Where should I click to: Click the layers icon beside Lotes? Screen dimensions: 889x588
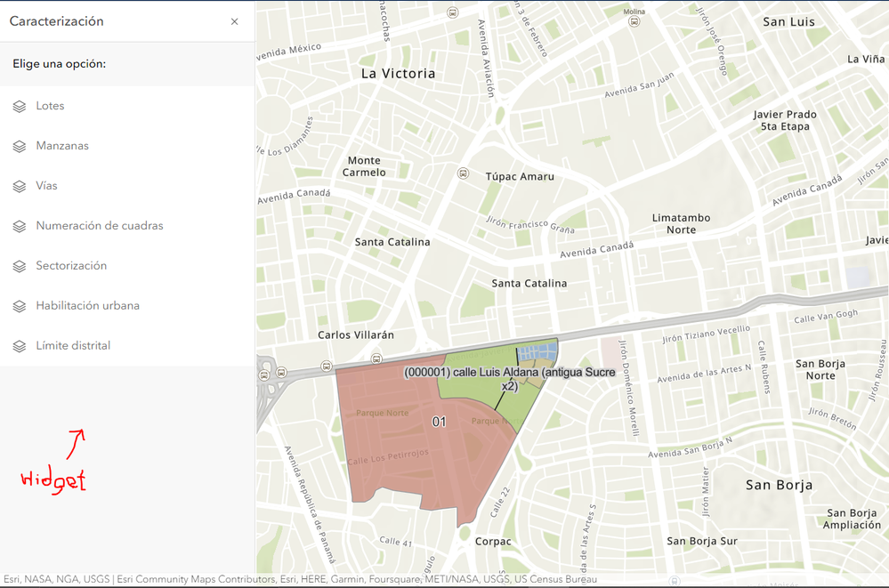click(x=20, y=106)
